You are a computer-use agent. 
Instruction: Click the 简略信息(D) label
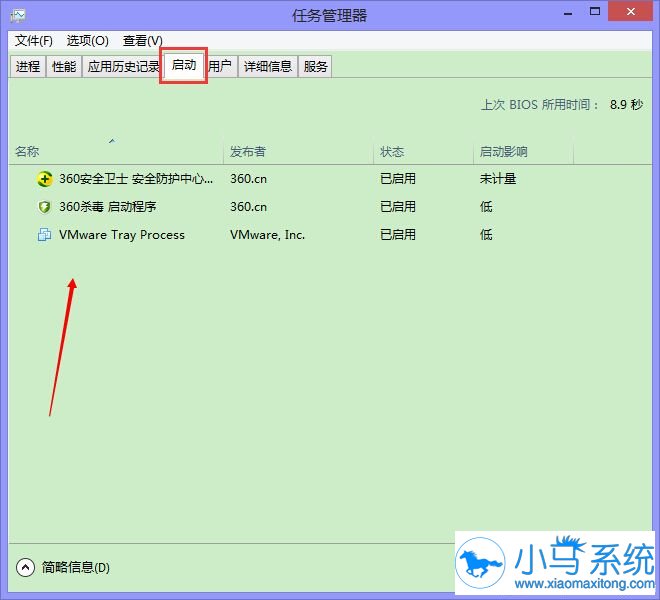click(76, 567)
